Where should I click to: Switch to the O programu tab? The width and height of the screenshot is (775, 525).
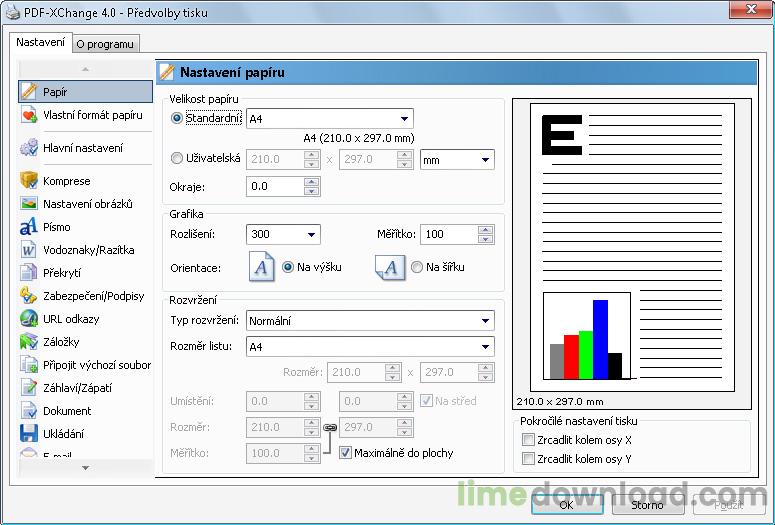[105, 44]
